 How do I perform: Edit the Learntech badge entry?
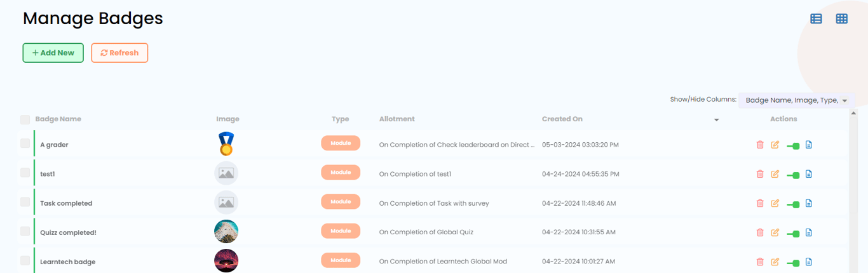coord(775,262)
